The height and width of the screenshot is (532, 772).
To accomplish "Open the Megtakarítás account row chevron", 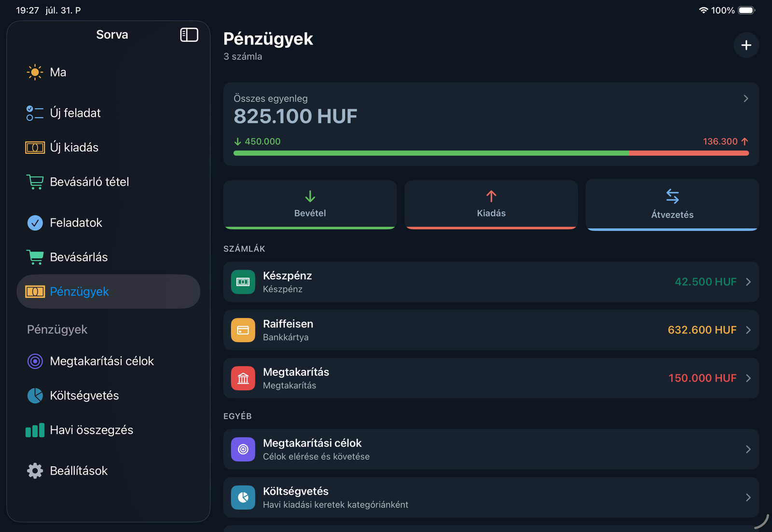I will (748, 378).
